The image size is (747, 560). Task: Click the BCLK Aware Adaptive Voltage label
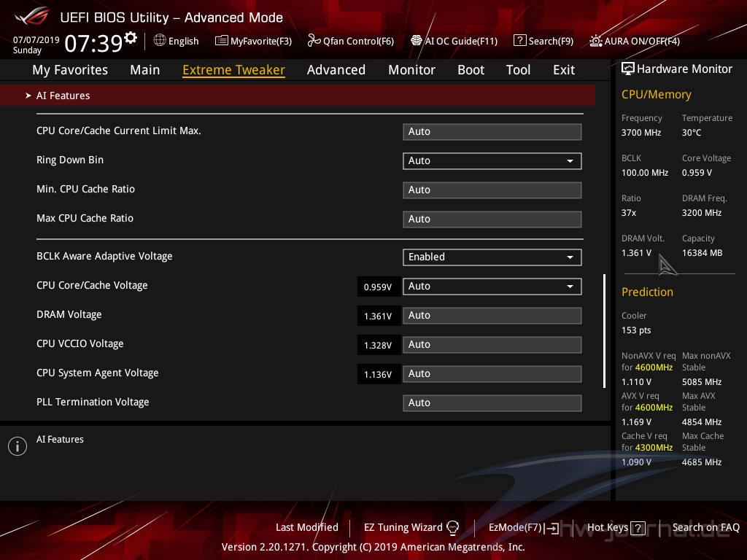click(x=104, y=256)
